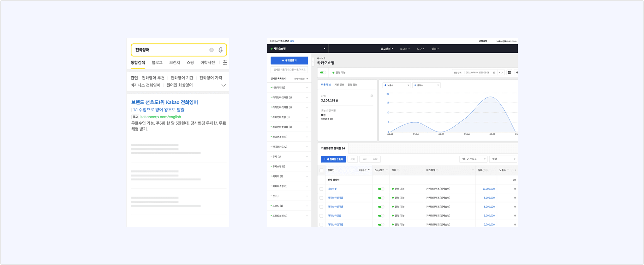This screenshot has width=644, height=265.
Task: Open the kakaocorp.com/english ad link
Action: [160, 117]
